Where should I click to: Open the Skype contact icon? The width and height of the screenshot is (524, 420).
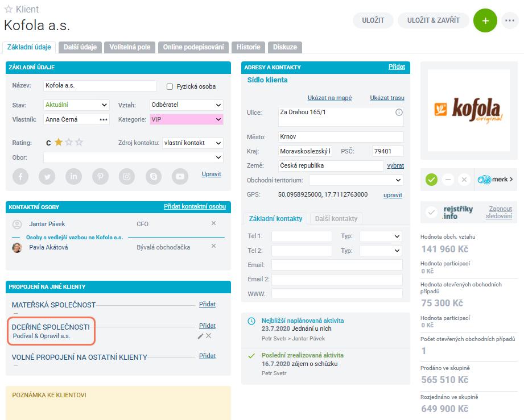coord(154,176)
